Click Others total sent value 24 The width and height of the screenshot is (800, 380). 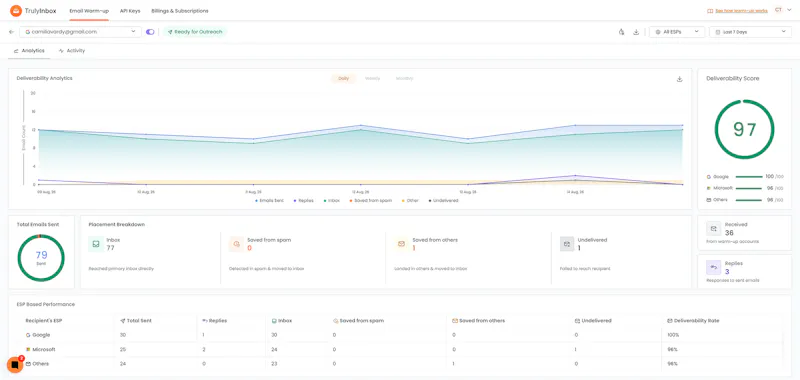click(x=123, y=364)
